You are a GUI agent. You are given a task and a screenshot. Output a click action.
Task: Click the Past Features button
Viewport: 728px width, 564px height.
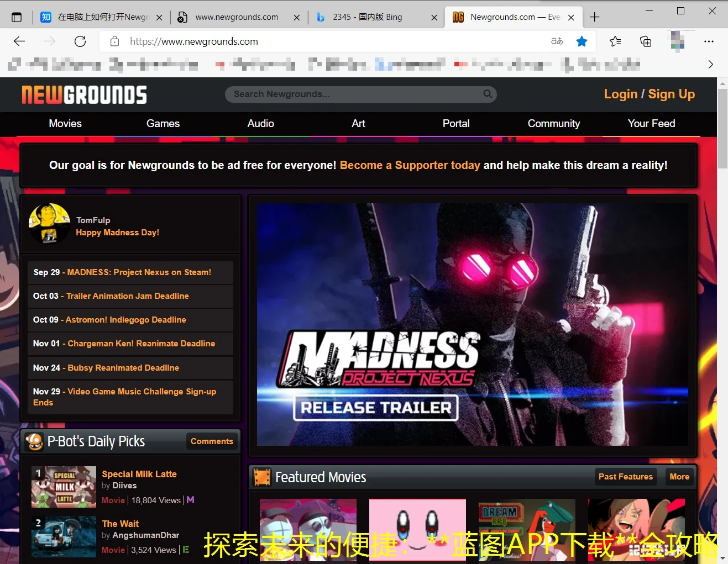click(625, 477)
